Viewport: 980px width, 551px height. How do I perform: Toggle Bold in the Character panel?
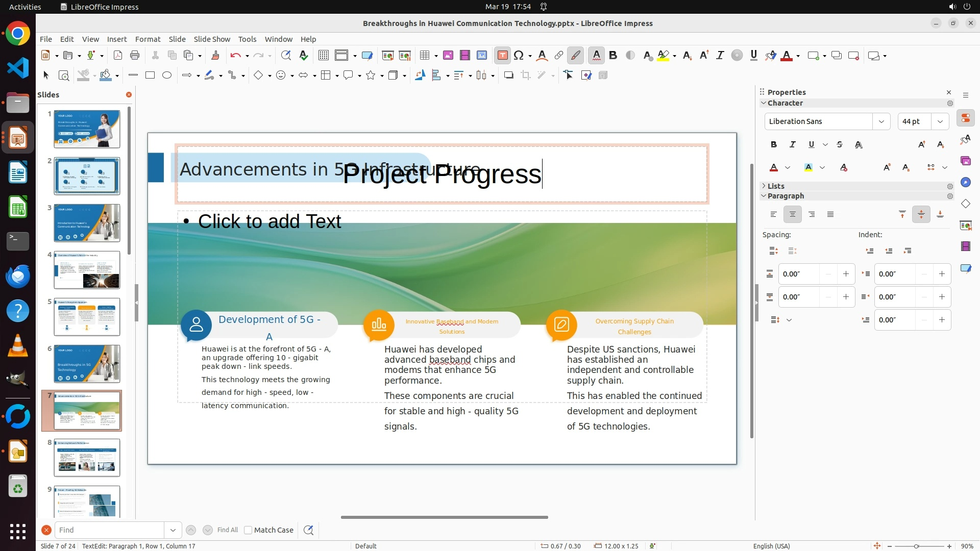point(774,145)
